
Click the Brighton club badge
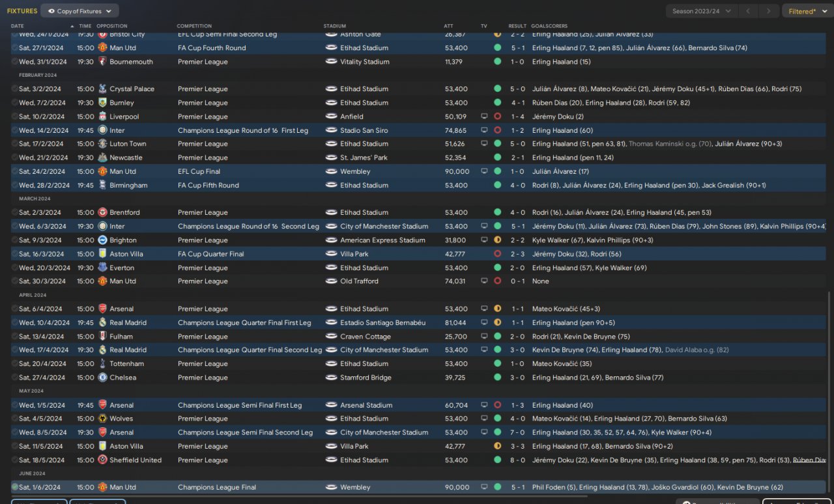[102, 240]
